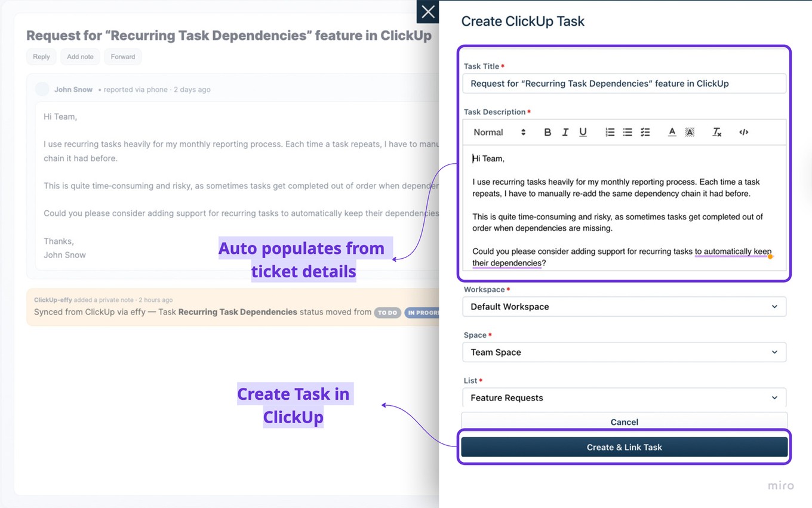Open the text color picker
This screenshot has width=812, height=508.
point(672,132)
